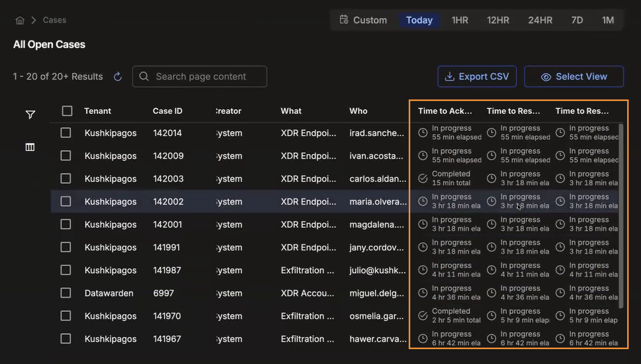Viewport: 641px width, 364px height.
Task: Click clock icon in case 6997 Time to Ack cell
Action: (423, 293)
